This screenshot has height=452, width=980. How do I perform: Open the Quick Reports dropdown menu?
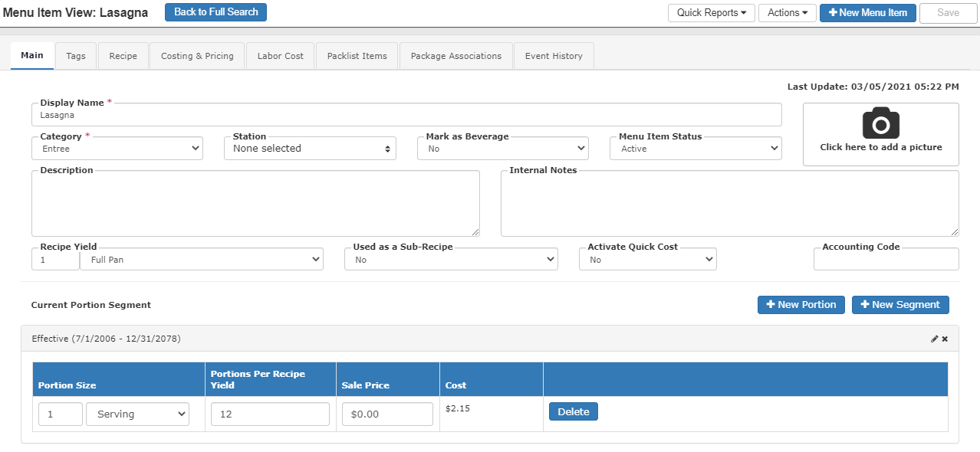tap(712, 13)
